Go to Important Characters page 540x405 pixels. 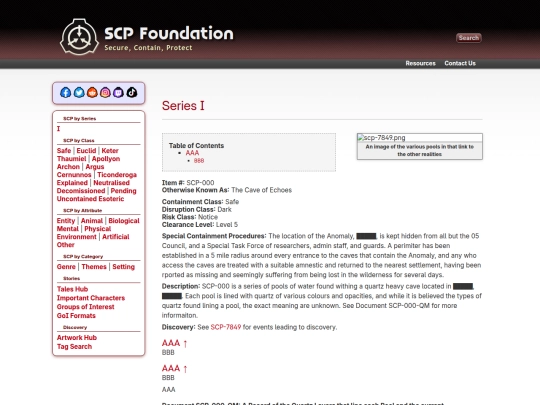91,298
